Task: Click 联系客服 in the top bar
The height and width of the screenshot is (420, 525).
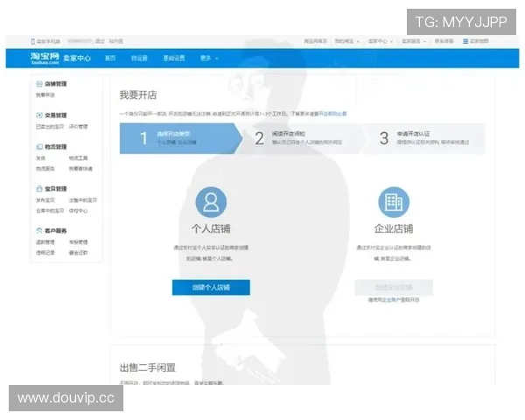Action: [x=444, y=41]
